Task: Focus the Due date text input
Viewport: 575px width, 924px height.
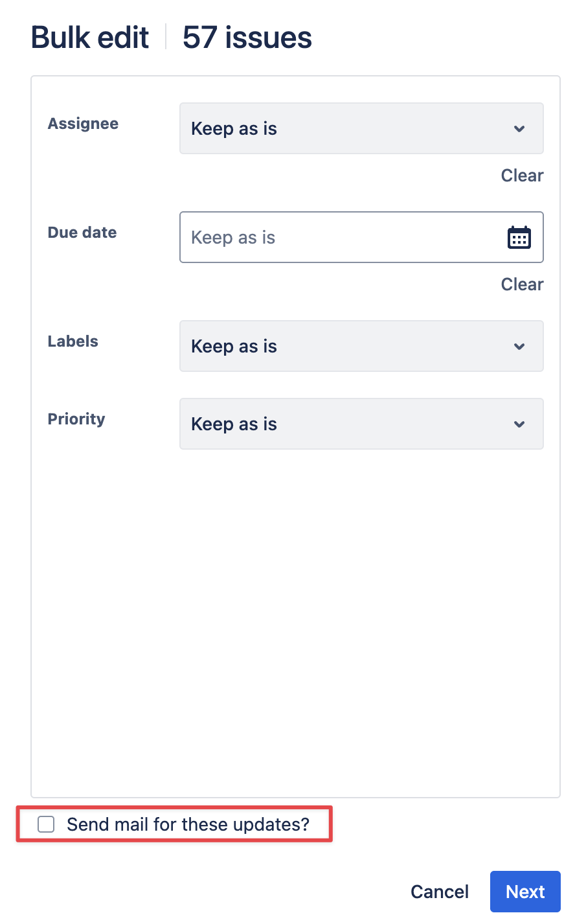Action: coord(337,238)
